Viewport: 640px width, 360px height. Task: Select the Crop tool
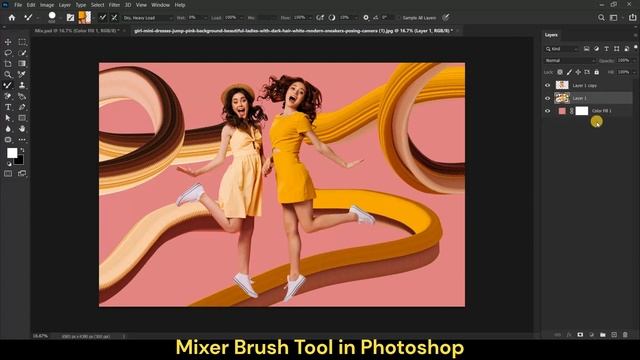tap(8, 64)
